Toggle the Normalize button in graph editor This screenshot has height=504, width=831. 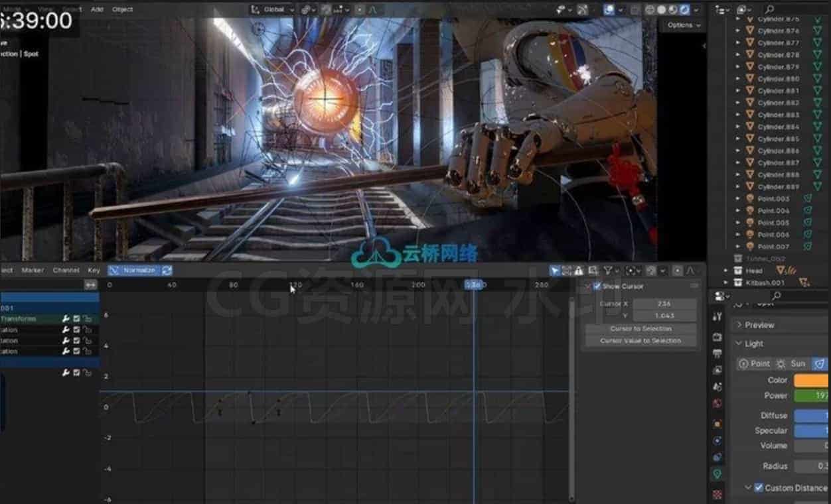(133, 271)
